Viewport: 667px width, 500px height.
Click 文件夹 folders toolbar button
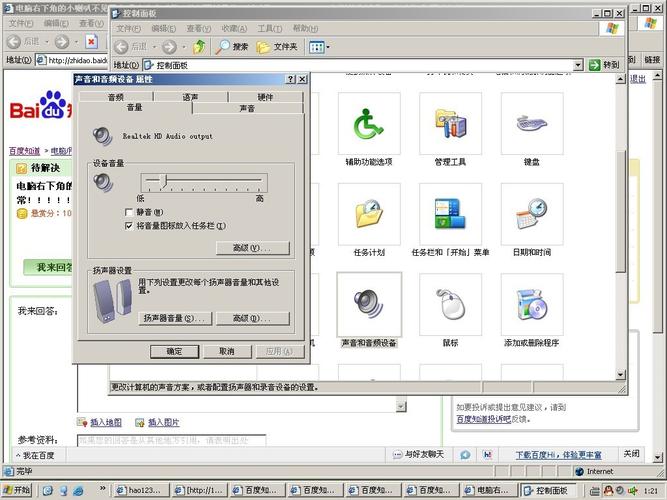click(276, 47)
